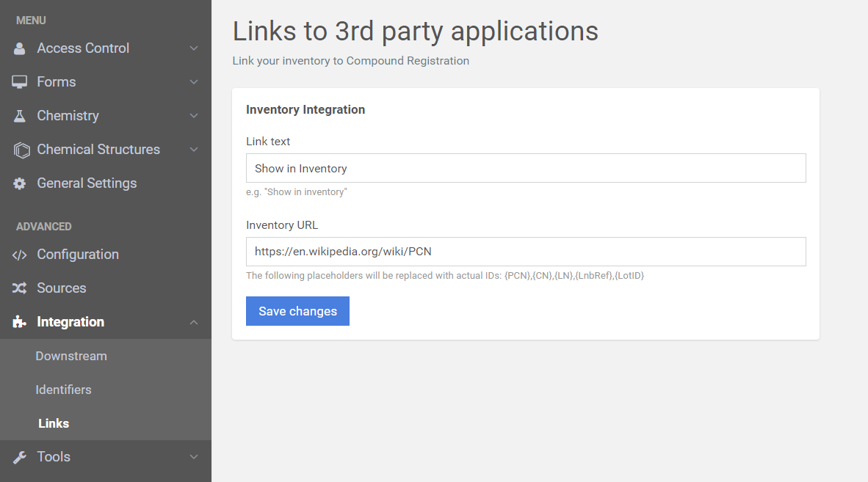The height and width of the screenshot is (482, 868).
Task: Click the Configuration code brackets icon
Action: coord(20,255)
